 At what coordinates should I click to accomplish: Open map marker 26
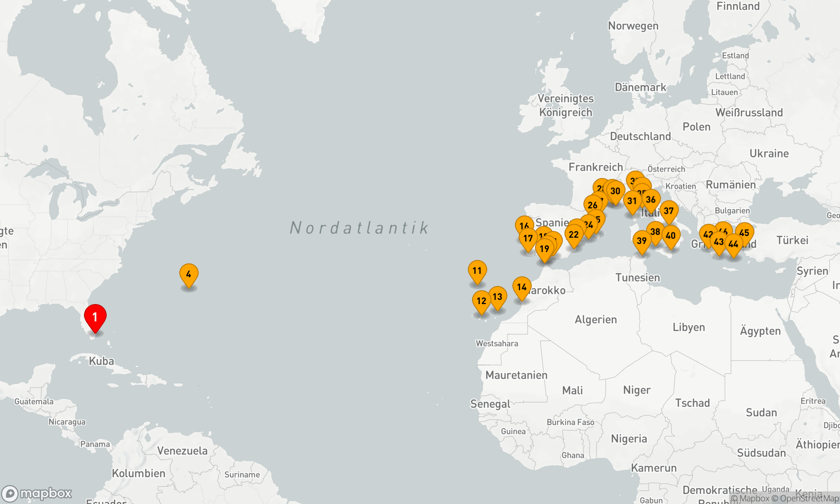[593, 205]
